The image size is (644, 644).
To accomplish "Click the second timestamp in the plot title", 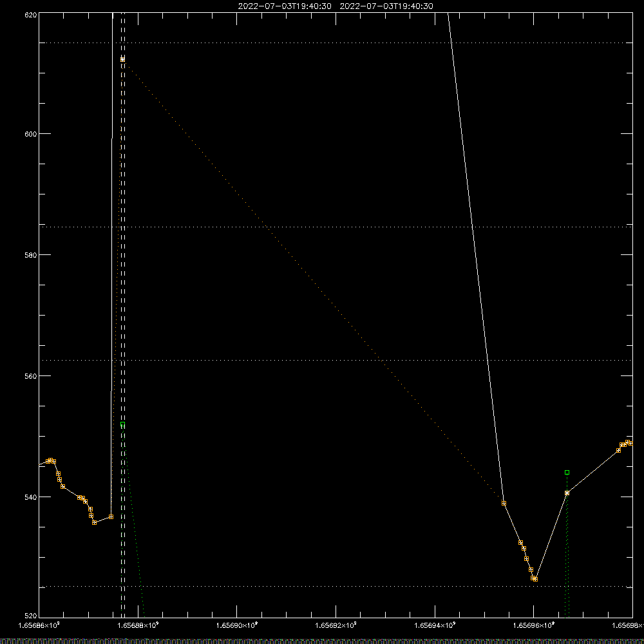I will pos(386,6).
